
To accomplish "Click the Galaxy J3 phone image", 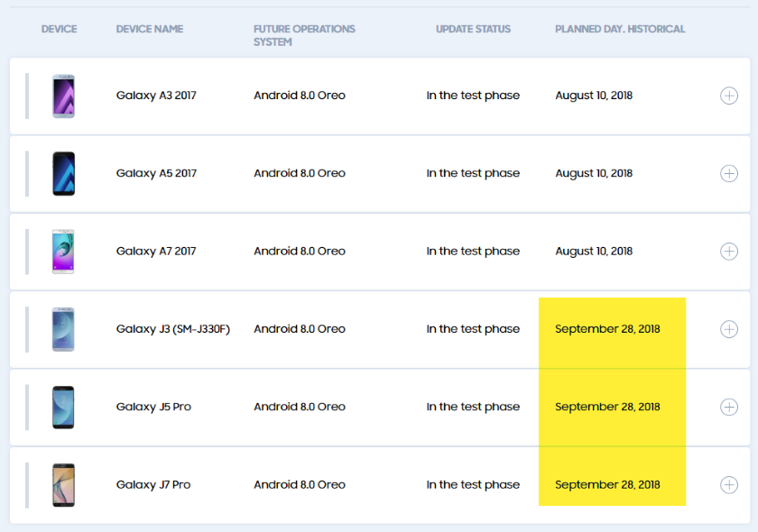I will 63,329.
